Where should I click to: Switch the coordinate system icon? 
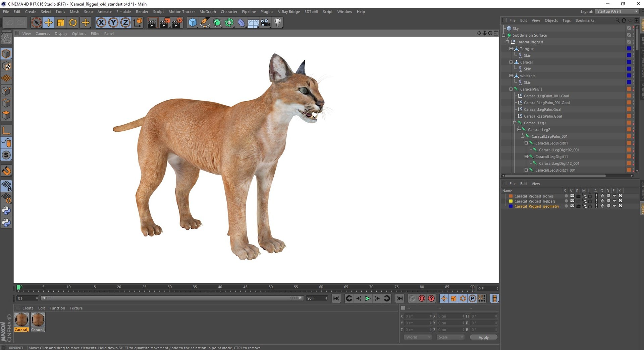[x=138, y=23]
